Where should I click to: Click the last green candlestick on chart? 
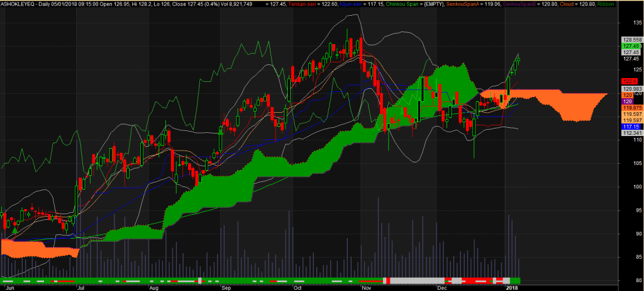click(x=519, y=59)
